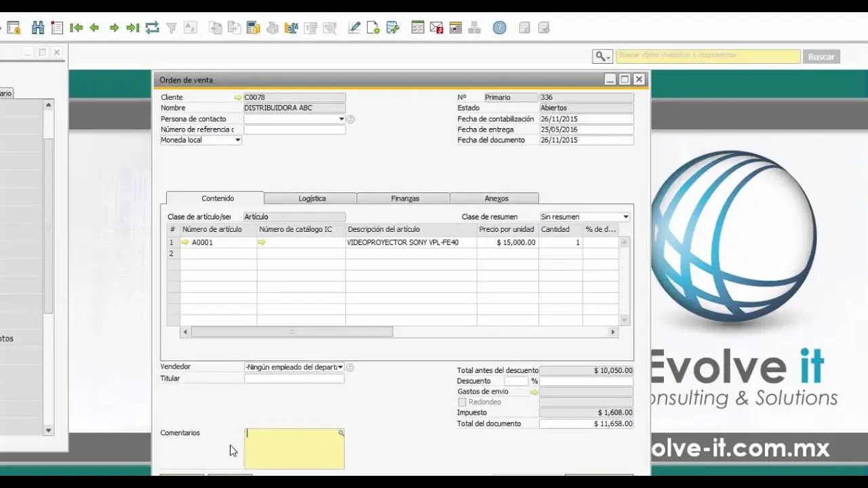Viewport: 868px width, 488px height.
Task: Go to the first record using toolbar arrow
Action: 77,27
